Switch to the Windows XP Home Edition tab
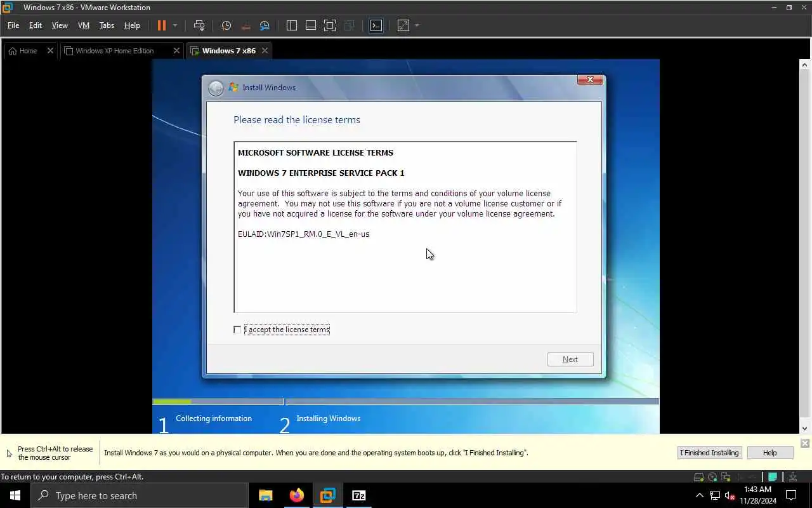 coord(115,51)
